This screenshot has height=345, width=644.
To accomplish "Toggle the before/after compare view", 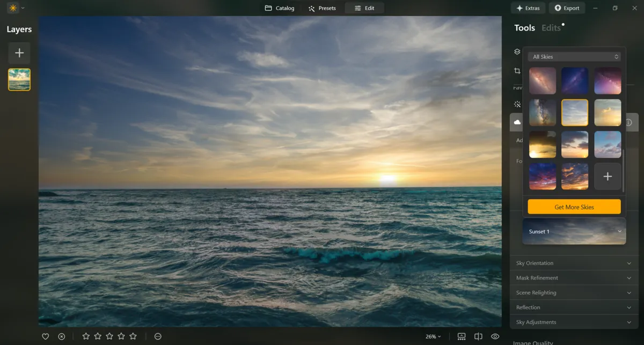I will (x=478, y=336).
